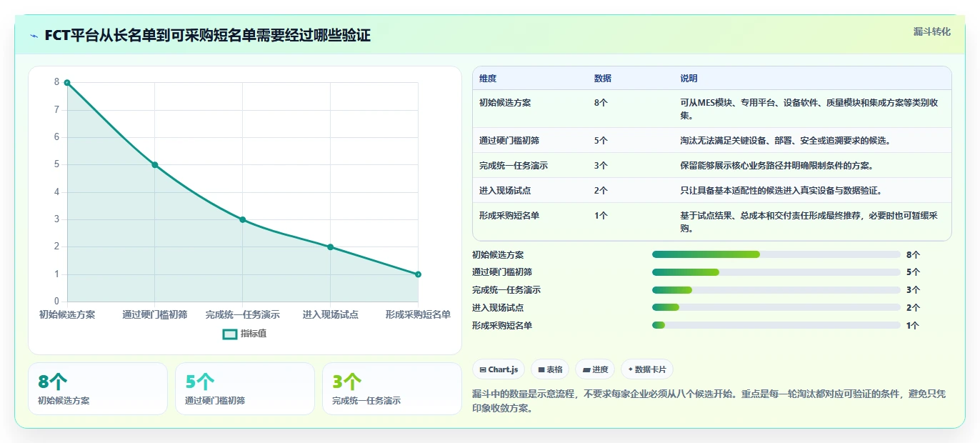This screenshot has height=443, width=980.
Task: Select the 进度 tag chip
Action: (x=595, y=369)
